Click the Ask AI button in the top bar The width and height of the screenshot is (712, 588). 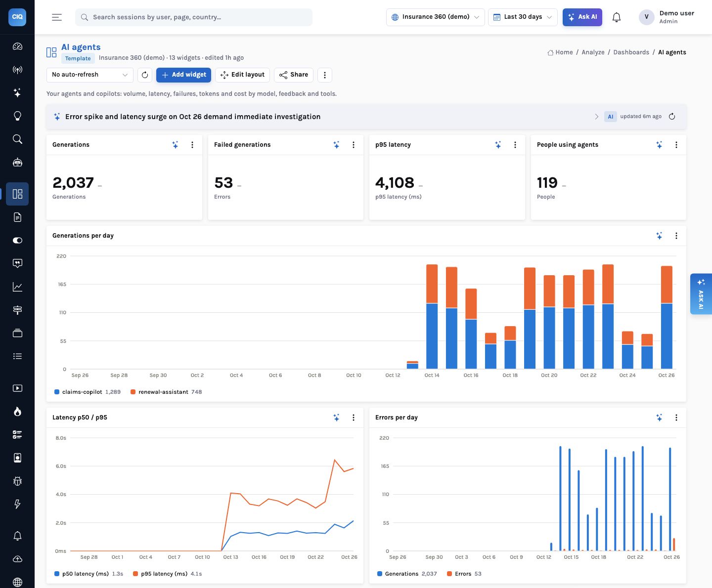[582, 17]
